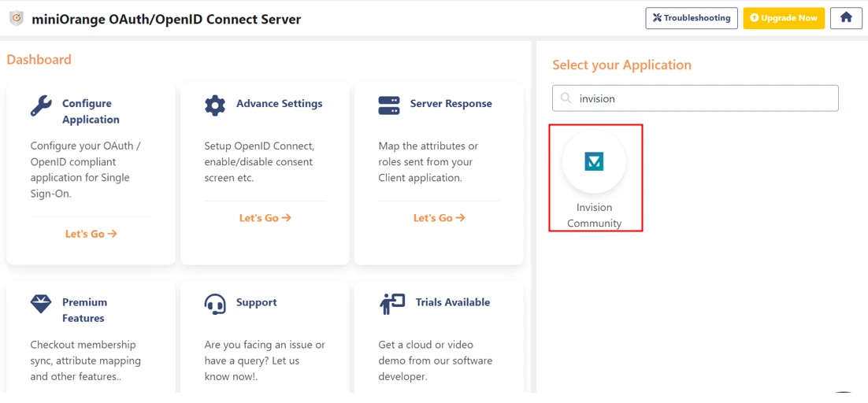Viewport: 868px width, 403px height.
Task: Click the Premium Features diamond icon
Action: [x=41, y=304]
